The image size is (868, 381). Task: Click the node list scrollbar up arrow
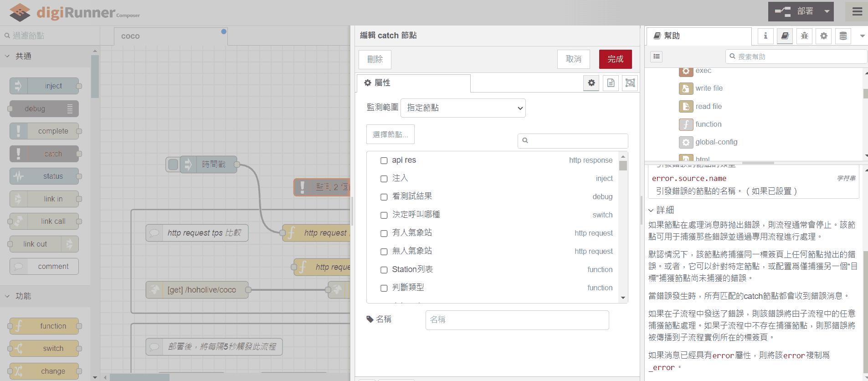[x=623, y=156]
